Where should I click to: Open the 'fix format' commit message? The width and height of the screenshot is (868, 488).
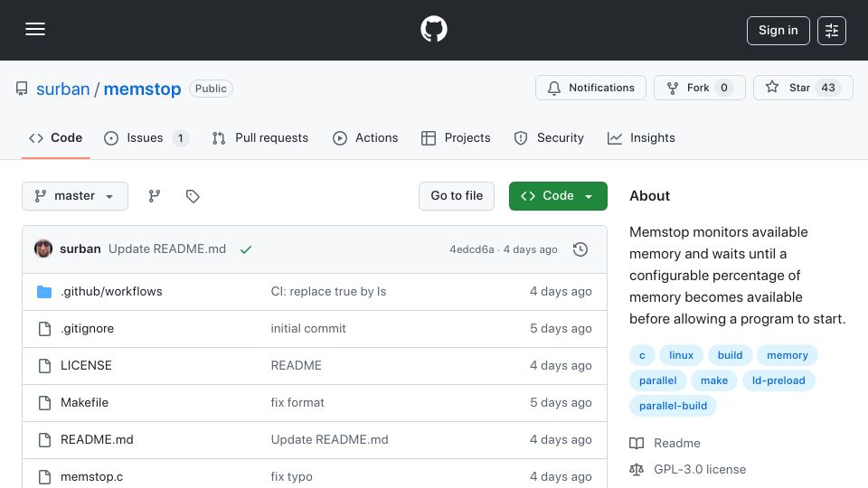(297, 403)
